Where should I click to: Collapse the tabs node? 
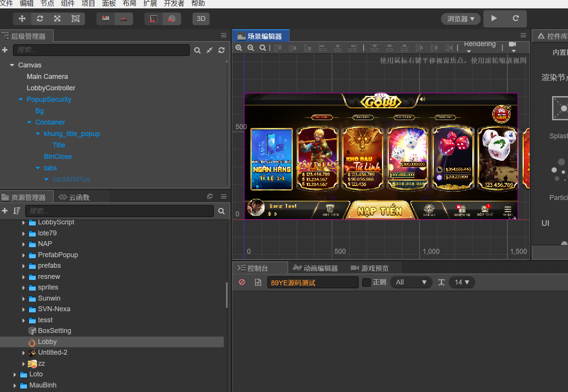coord(38,168)
